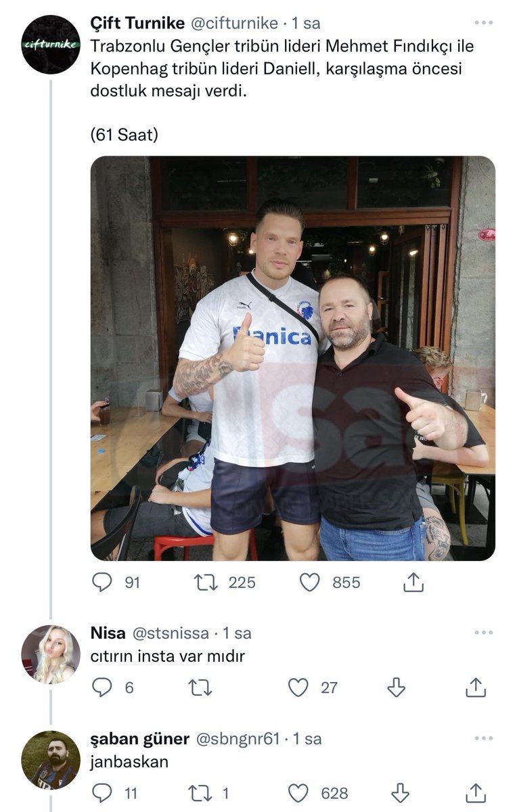Downvote Nisa's comment
The image size is (517, 812).
[397, 687]
